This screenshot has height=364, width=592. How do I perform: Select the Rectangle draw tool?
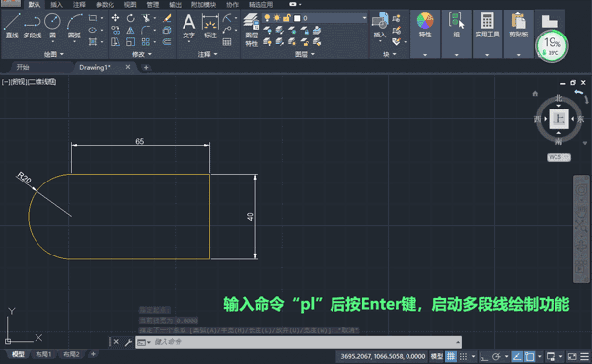[x=92, y=18]
